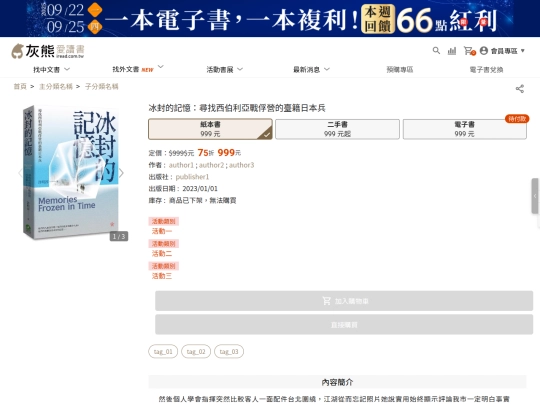The image size is (540, 405).
Task: Select the tag_03 tag
Action: click(x=229, y=352)
